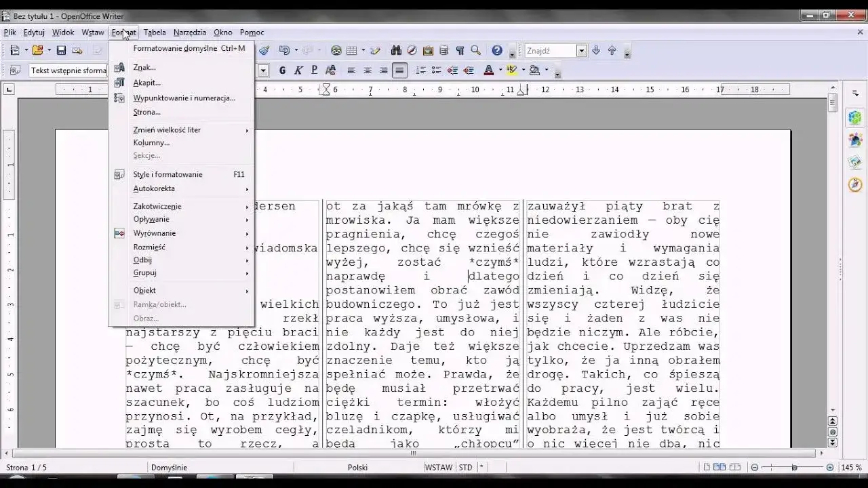Toggle underline P formatting
The height and width of the screenshot is (488, 868).
click(x=315, y=70)
